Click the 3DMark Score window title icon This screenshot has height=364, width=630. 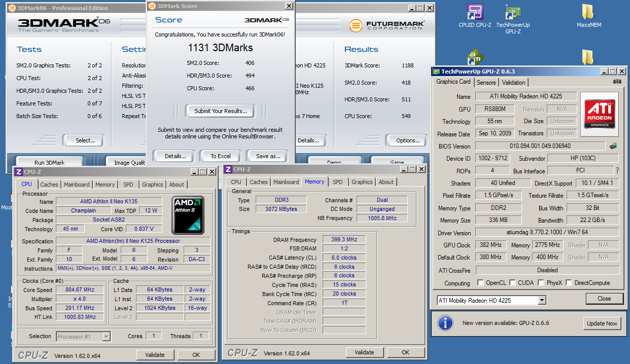(x=152, y=6)
